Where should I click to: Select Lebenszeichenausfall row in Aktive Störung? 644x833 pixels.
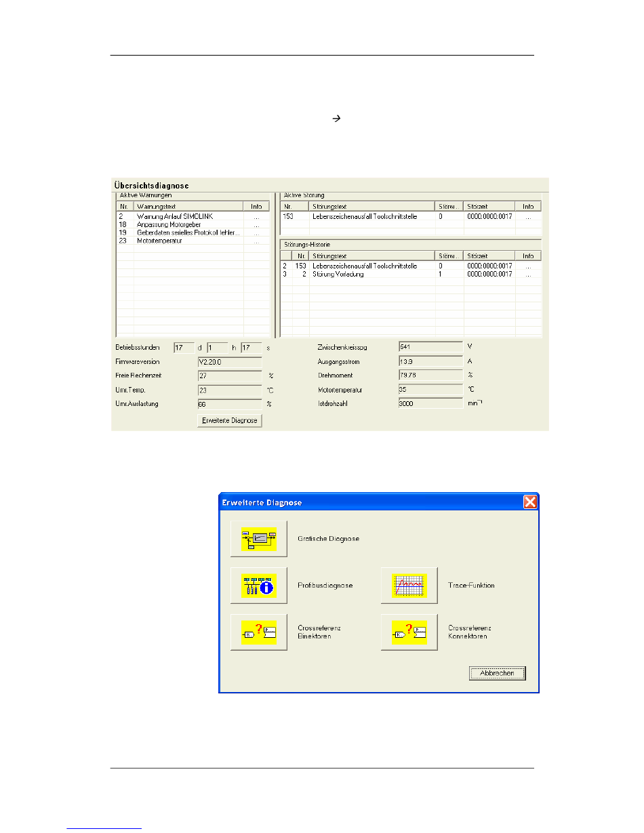(x=411, y=216)
